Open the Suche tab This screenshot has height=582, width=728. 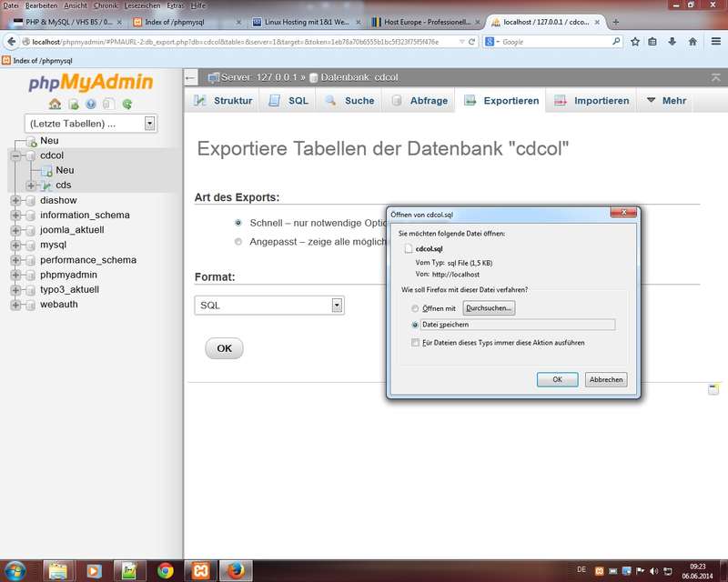[x=349, y=101]
